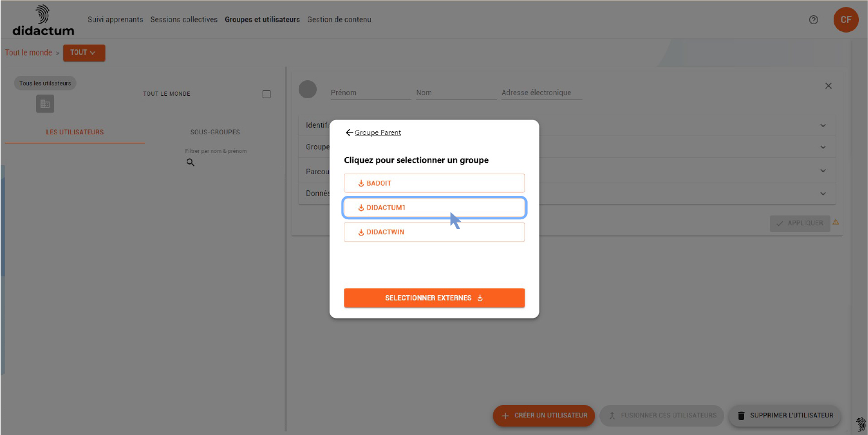Focus the Nom input field
This screenshot has width=868, height=435.
pos(456,93)
